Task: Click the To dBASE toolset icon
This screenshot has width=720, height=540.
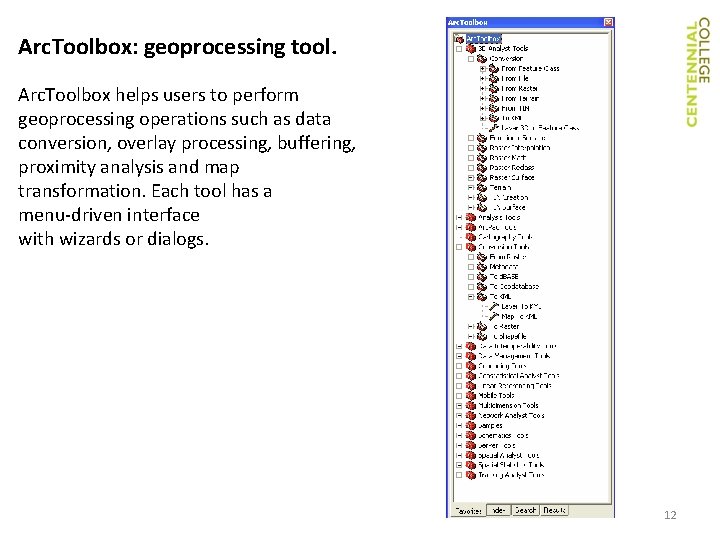Action: [482, 277]
